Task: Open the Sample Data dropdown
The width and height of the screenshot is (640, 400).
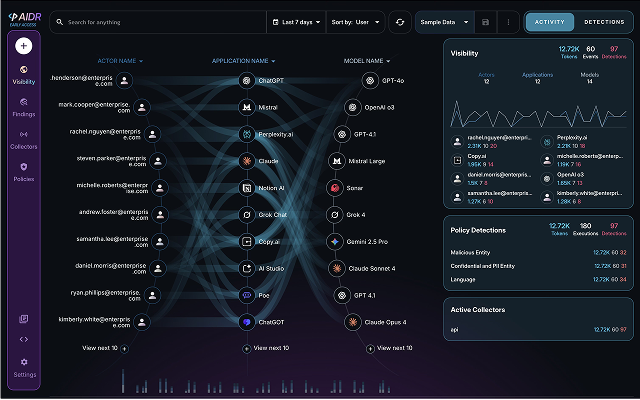Action: tap(444, 22)
